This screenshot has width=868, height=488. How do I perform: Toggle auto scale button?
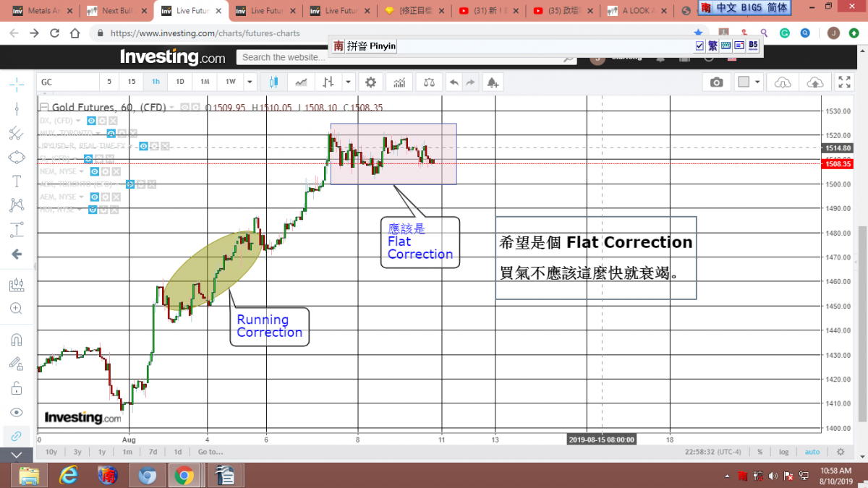pos(812,452)
